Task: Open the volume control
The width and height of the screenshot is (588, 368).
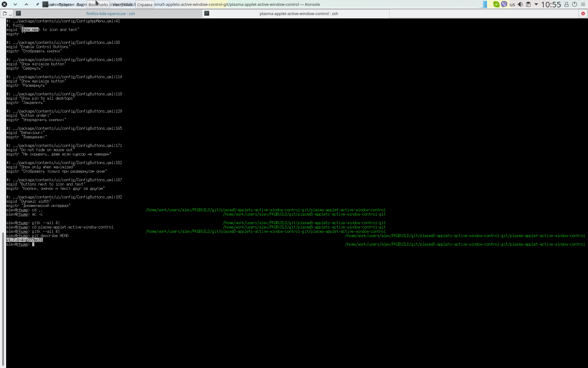Action: pos(520,4)
